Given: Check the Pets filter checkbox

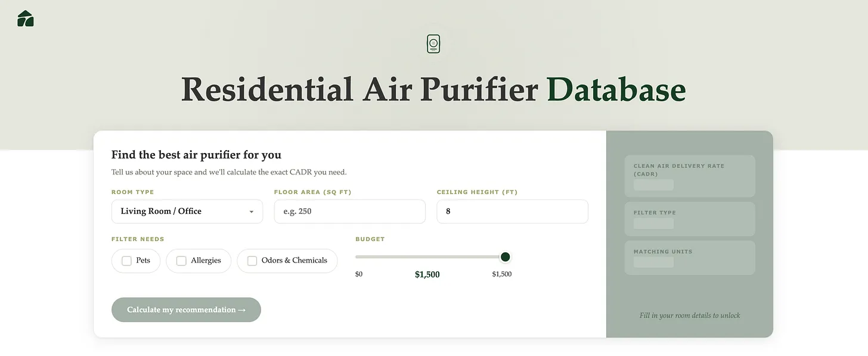Looking at the screenshot, I should [126, 260].
